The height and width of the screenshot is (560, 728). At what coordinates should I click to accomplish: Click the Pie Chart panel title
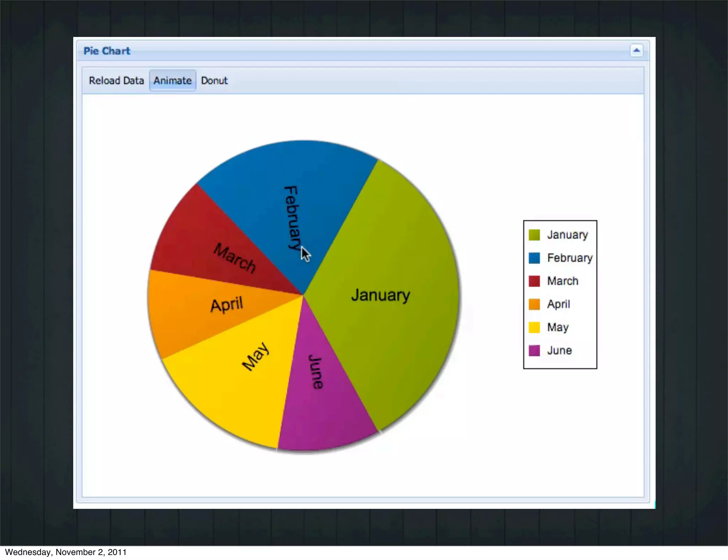pyautogui.click(x=107, y=51)
